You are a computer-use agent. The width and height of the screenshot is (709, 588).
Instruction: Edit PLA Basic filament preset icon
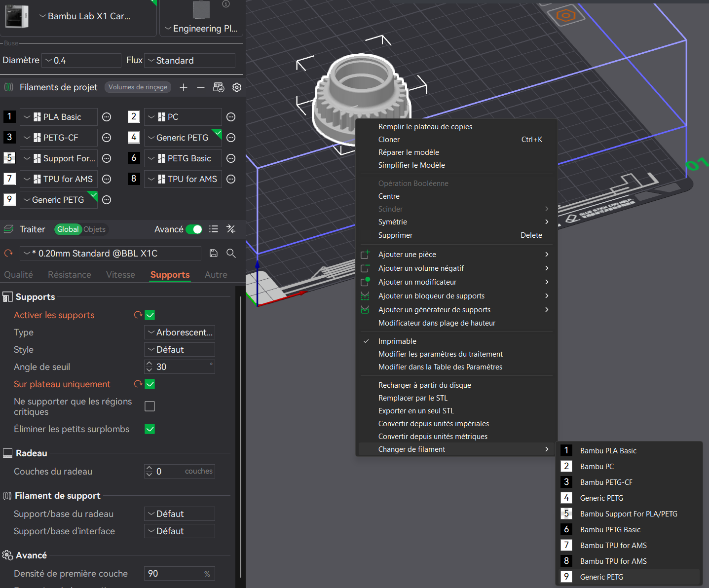pyautogui.click(x=107, y=117)
